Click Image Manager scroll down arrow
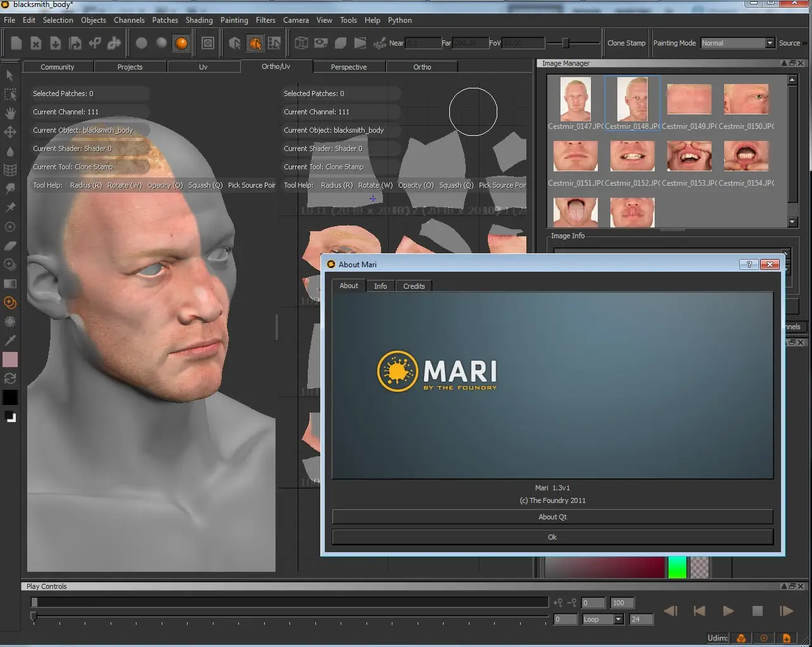 click(x=792, y=222)
